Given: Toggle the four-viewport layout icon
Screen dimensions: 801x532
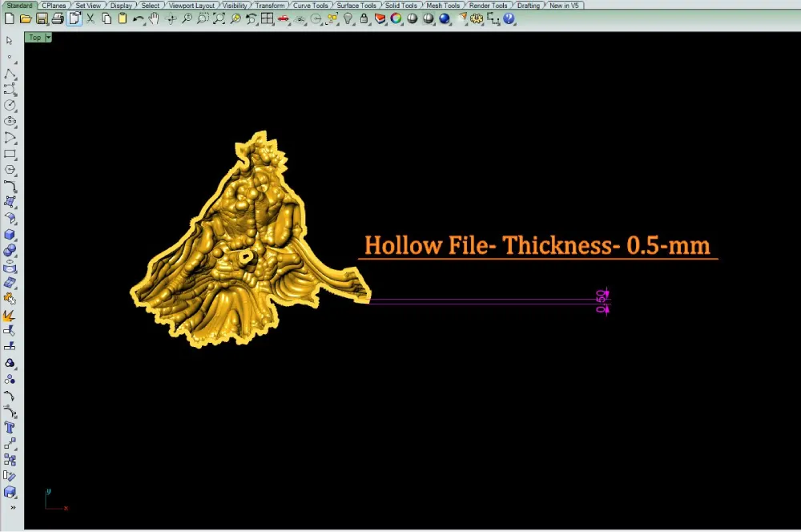Looking at the screenshot, I should coord(268,19).
